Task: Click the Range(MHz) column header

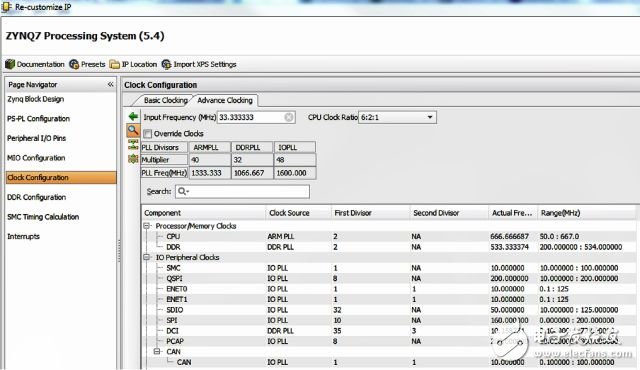Action: click(x=587, y=213)
